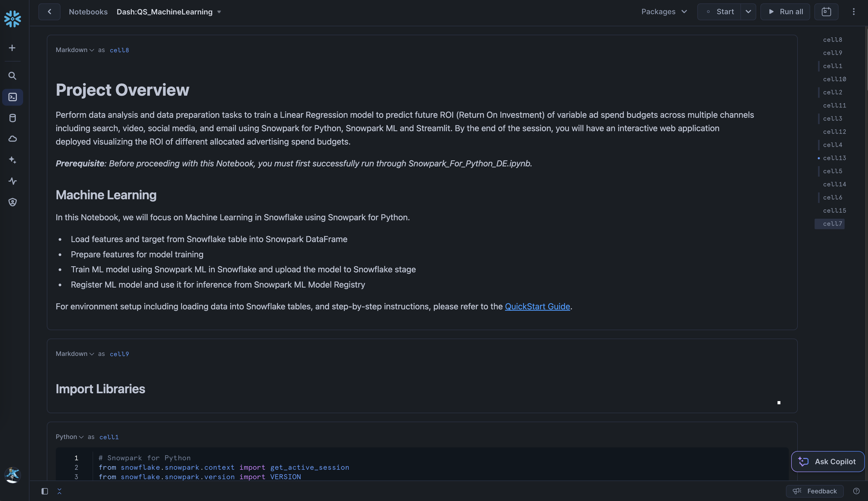Jump to cell3 in the outline
868x501 pixels.
832,118
